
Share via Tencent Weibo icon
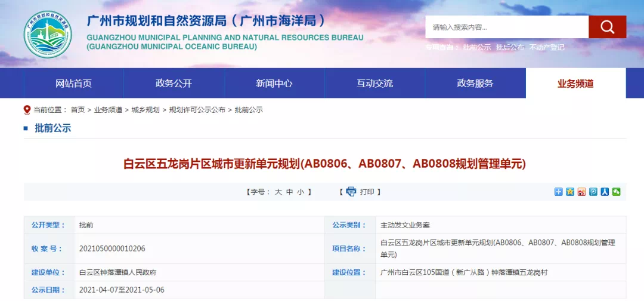click(593, 192)
